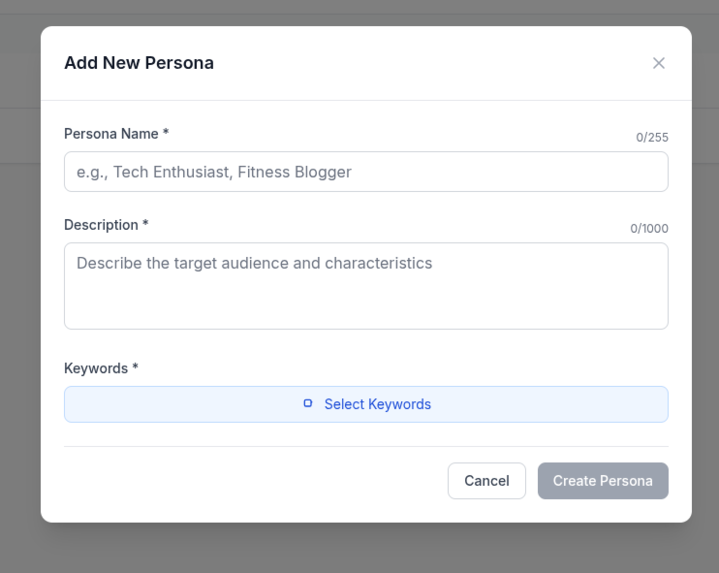Click the Description field label

(101, 225)
